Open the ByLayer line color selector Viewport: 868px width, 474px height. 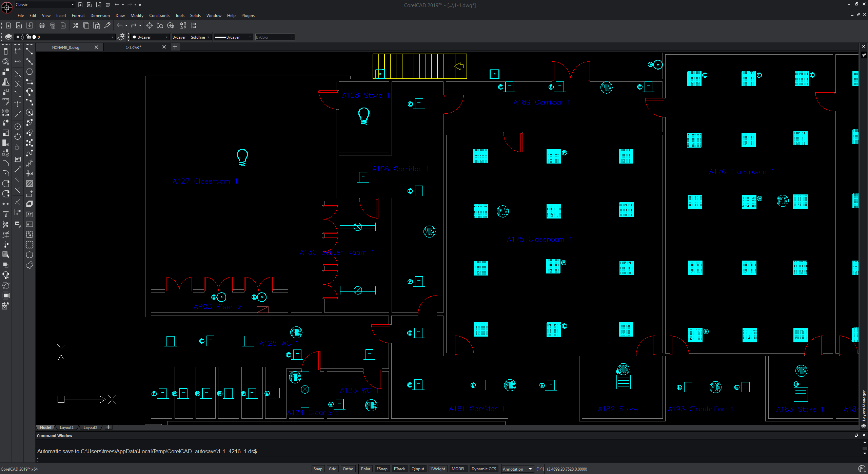(x=150, y=37)
